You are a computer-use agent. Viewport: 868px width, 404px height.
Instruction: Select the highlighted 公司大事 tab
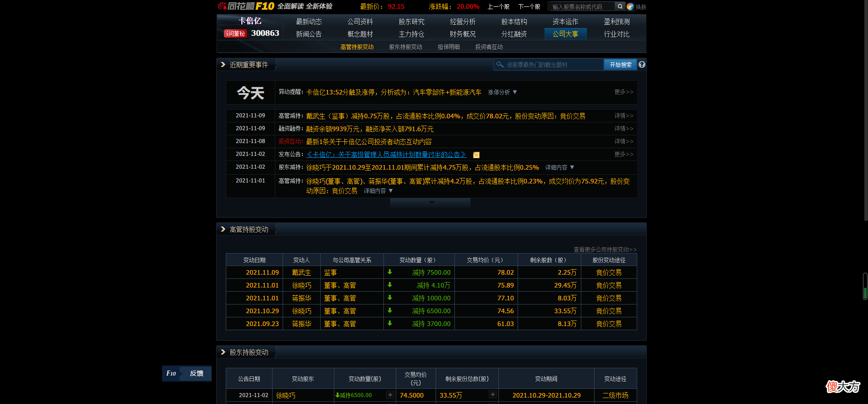coord(565,34)
